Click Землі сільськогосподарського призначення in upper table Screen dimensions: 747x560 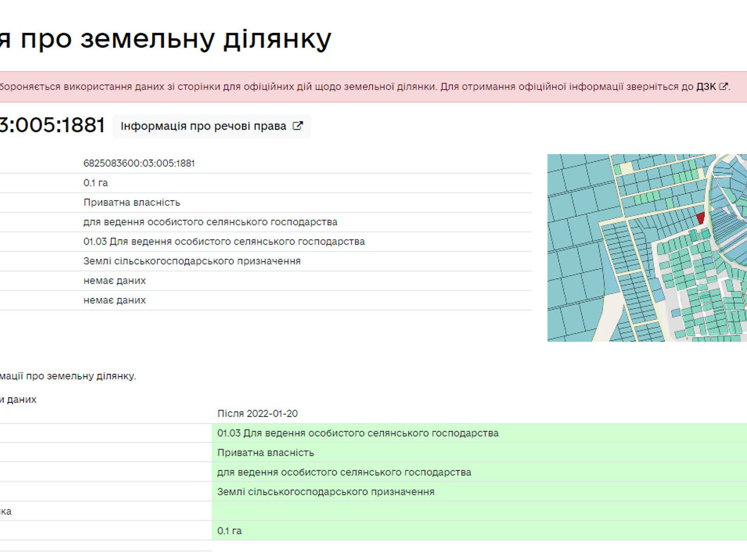[192, 261]
